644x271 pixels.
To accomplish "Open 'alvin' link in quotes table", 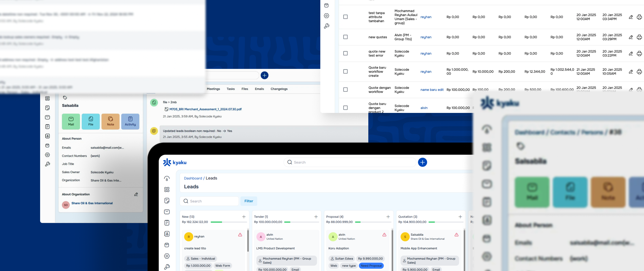I will (424, 108).
